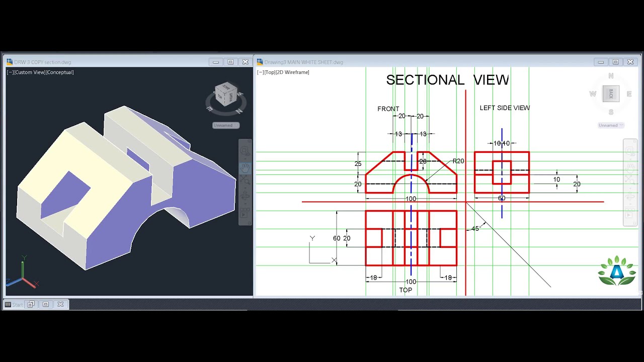Select the Orbit tool in 3D window navigation bar
The width and height of the screenshot is (644, 362).
coord(245,196)
